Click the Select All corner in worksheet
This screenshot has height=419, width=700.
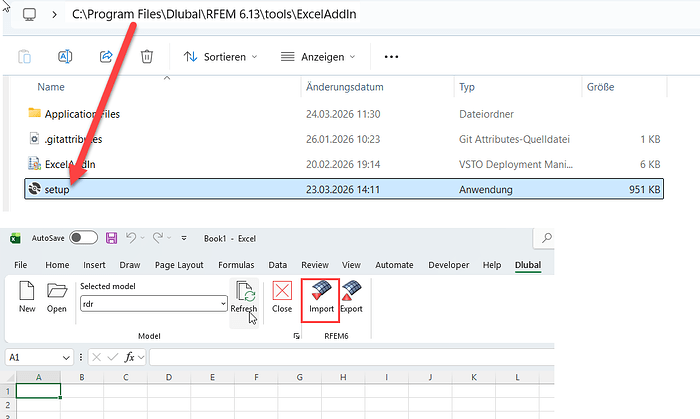click(x=8, y=377)
